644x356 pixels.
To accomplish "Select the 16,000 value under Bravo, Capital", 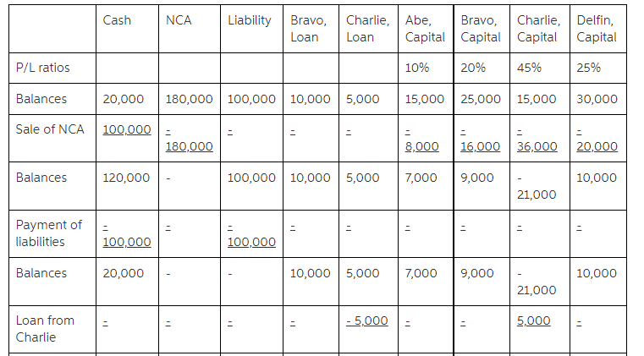I will pos(479,146).
